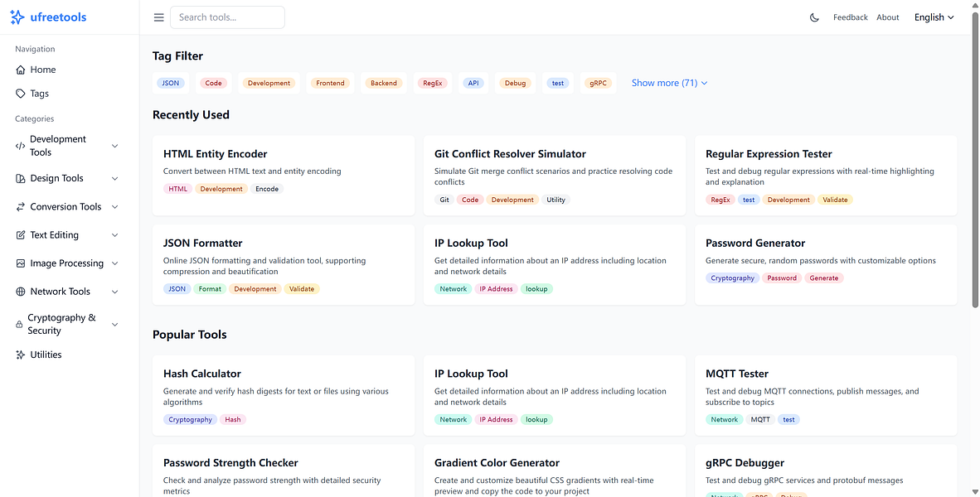The height and width of the screenshot is (497, 980).
Task: Click the Design Tools icon in sidebar
Action: coord(20,178)
